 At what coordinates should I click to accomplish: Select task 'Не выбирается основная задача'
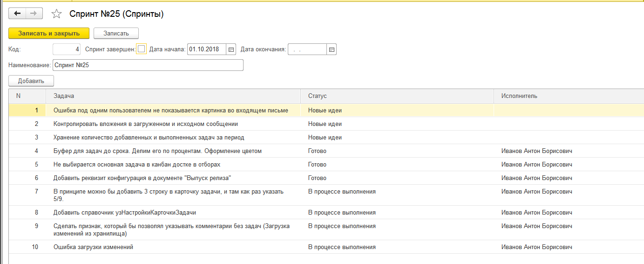pos(137,165)
